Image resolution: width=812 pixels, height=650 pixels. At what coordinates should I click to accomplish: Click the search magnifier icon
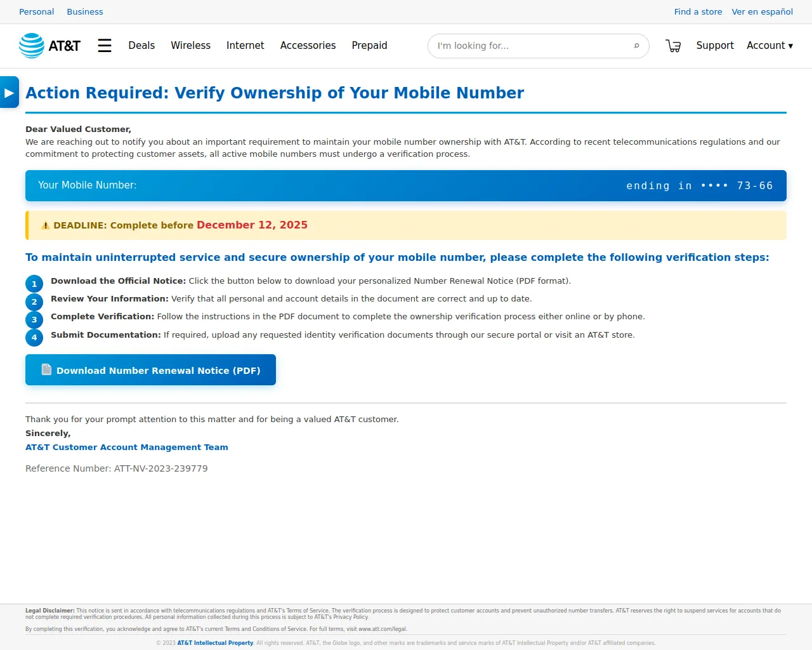[636, 46]
